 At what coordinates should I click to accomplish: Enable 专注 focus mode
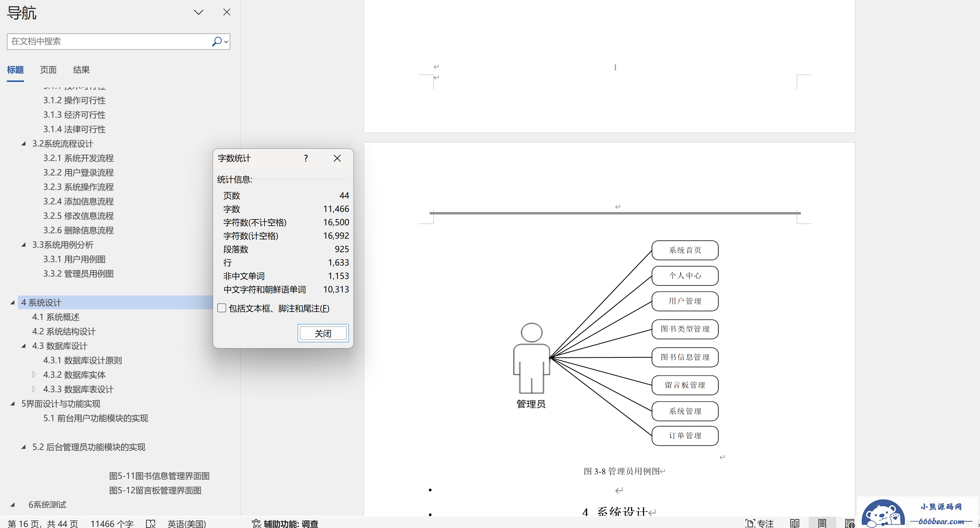tap(760, 524)
